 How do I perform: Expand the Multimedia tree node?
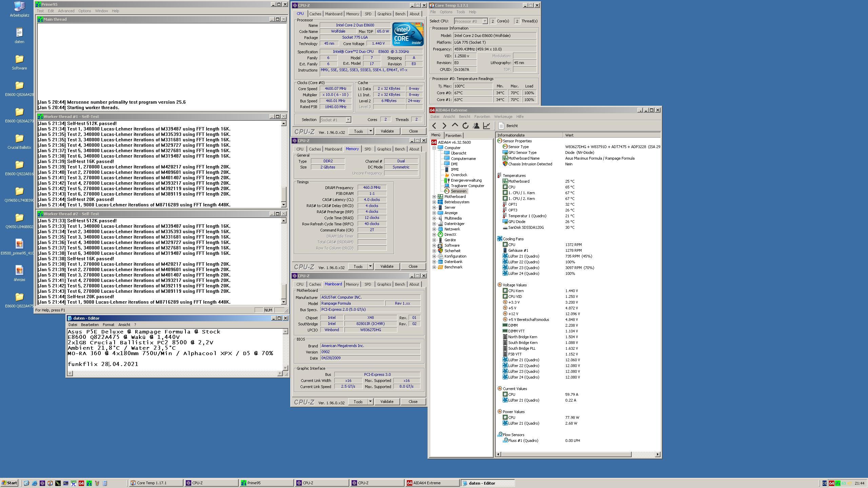[x=434, y=218]
